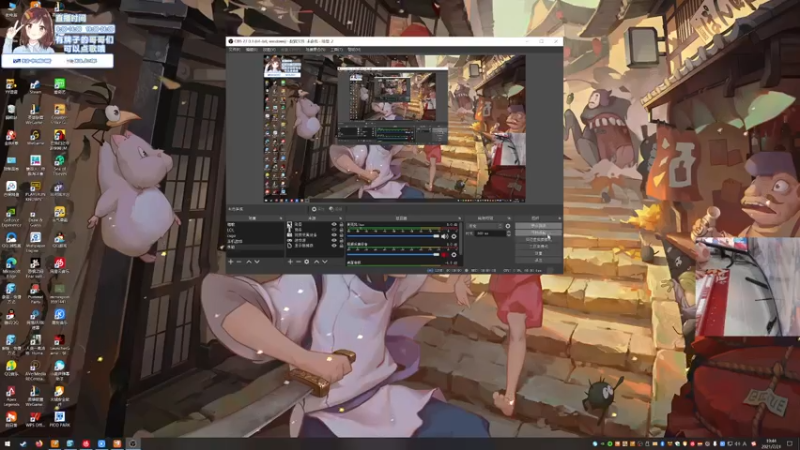Open Filters button above Sources panel

click(x=336, y=209)
